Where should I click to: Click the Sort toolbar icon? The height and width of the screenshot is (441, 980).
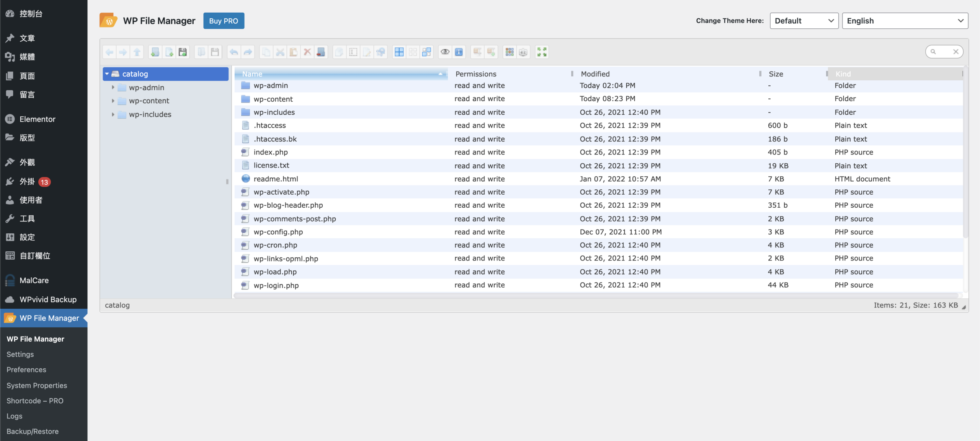523,52
